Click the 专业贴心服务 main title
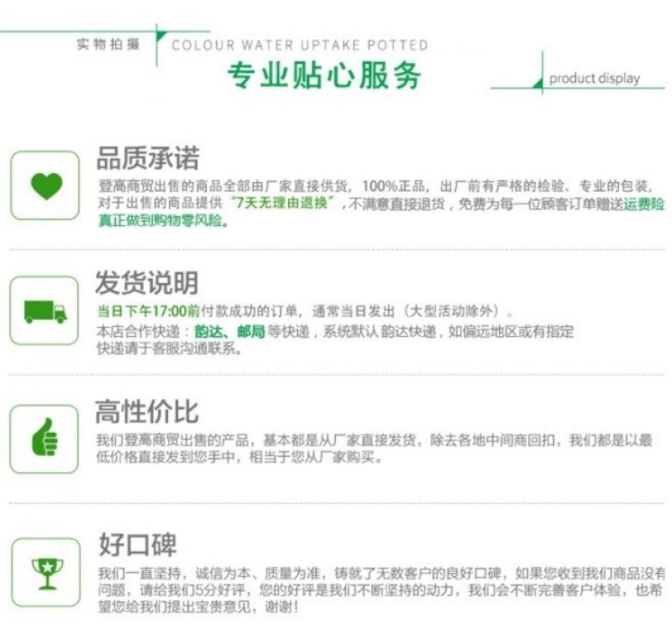This screenshot has height=625, width=672. pyautogui.click(x=324, y=76)
